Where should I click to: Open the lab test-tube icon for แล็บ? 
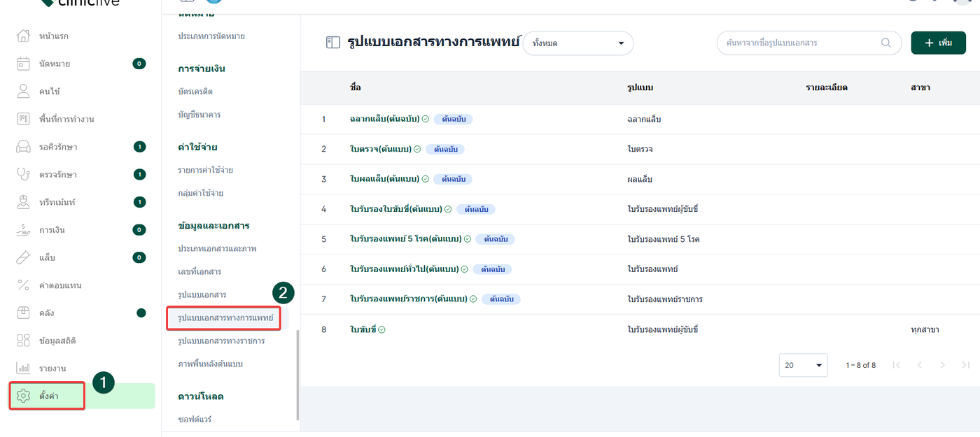tap(23, 257)
